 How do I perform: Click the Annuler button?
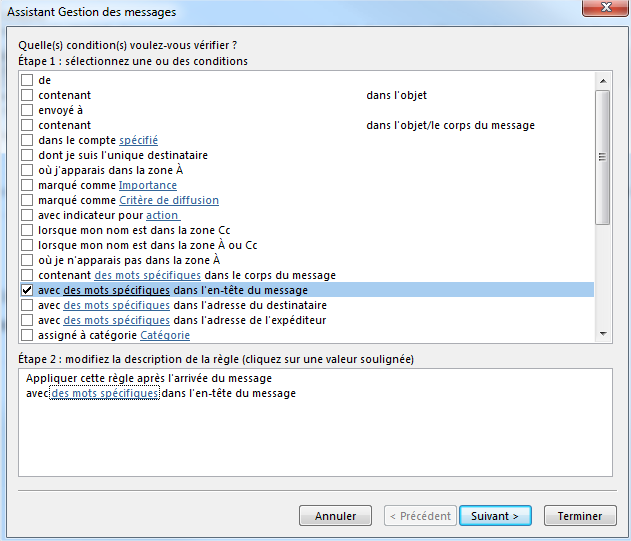coord(335,516)
